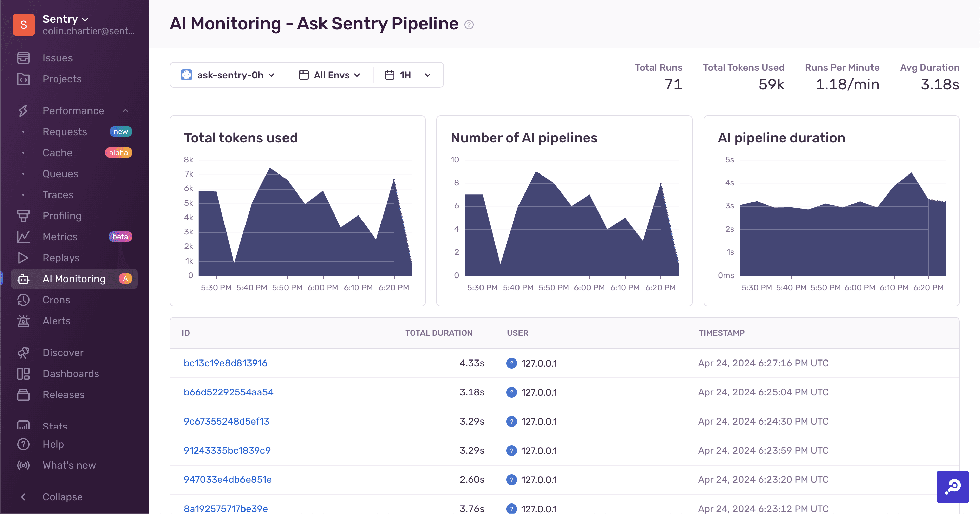The width and height of the screenshot is (980, 514).
Task: Open the floating feedback magnifier button
Action: coord(953,487)
